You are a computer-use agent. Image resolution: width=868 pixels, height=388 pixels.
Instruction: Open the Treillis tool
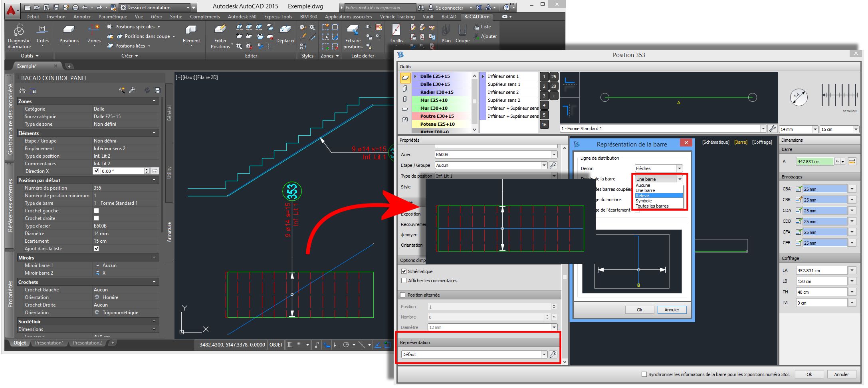coord(396,34)
